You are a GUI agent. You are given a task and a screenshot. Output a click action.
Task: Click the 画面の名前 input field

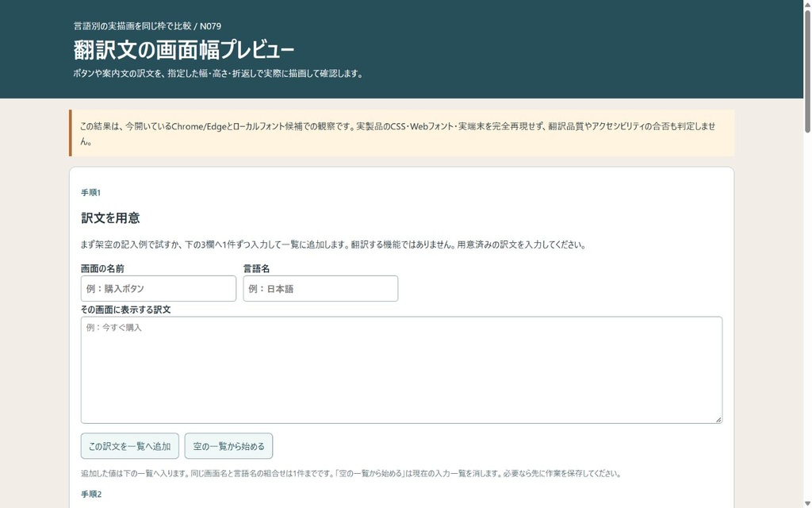pyautogui.click(x=159, y=289)
